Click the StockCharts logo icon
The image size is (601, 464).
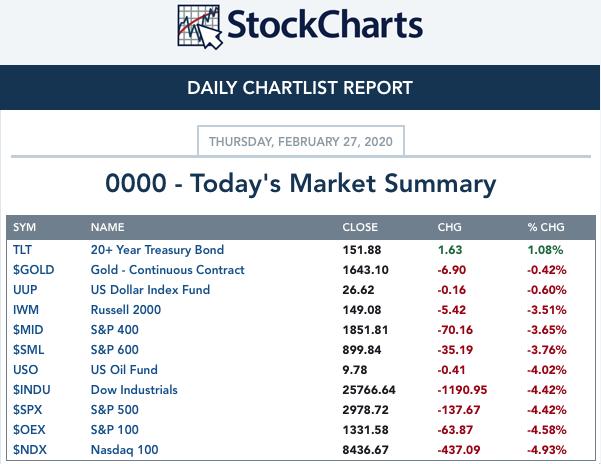tap(200, 26)
